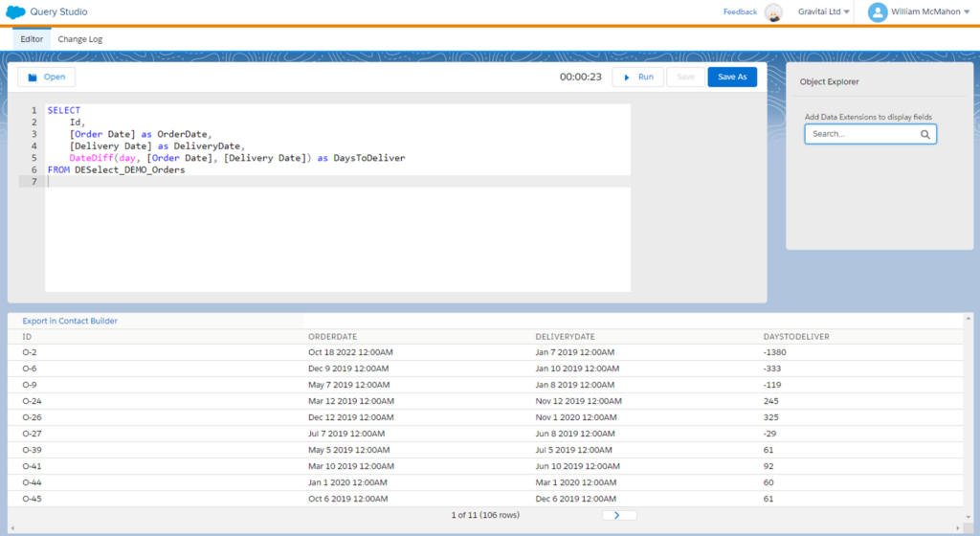Click the William McMahon user avatar
Viewport: 980px width, 536px height.
click(x=878, y=12)
